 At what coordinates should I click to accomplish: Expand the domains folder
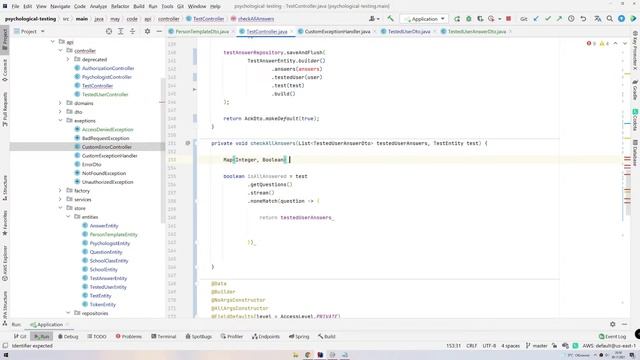tap(60, 103)
